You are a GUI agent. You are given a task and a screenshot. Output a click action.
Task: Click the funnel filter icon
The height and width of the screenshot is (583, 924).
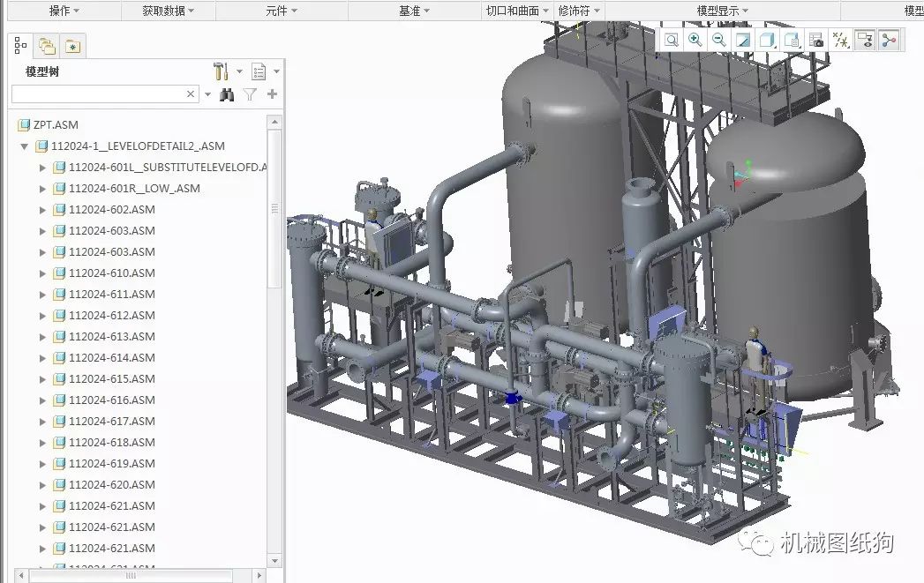coord(250,94)
